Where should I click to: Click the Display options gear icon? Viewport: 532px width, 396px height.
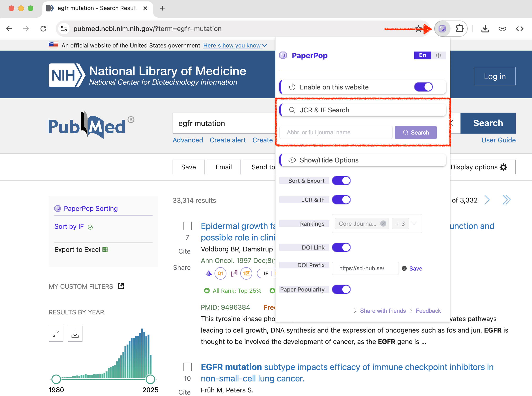[504, 167]
